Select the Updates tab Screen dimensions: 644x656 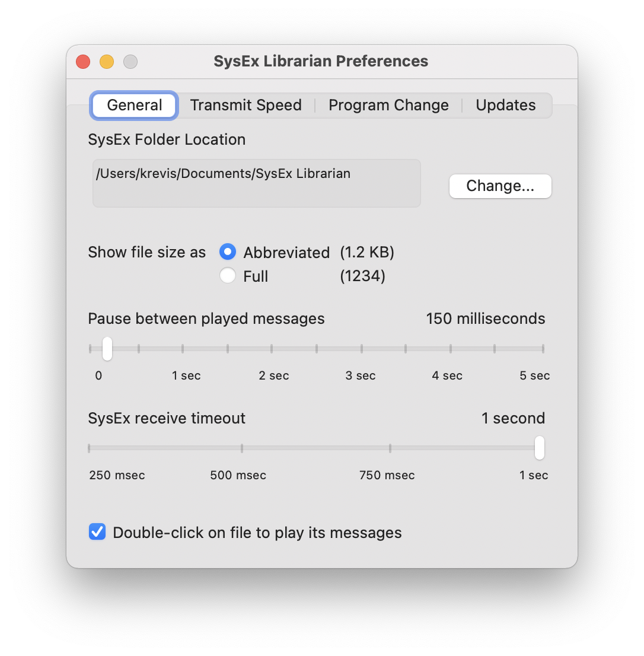[505, 105]
